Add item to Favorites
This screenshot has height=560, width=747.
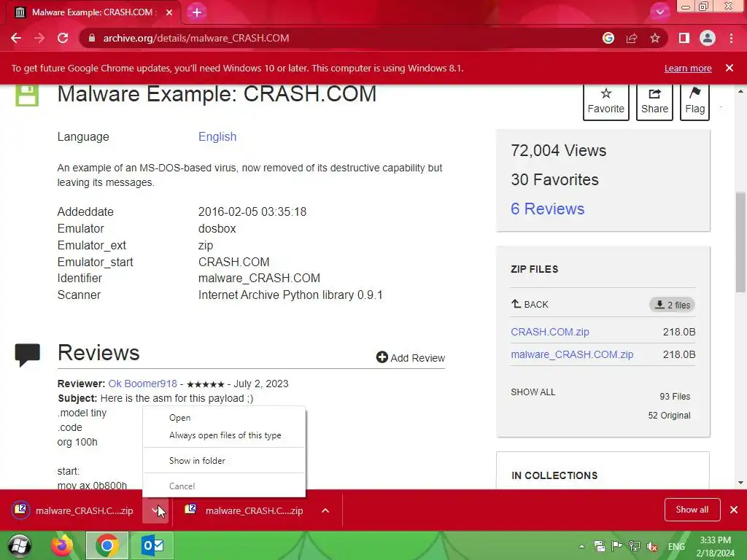(x=606, y=101)
